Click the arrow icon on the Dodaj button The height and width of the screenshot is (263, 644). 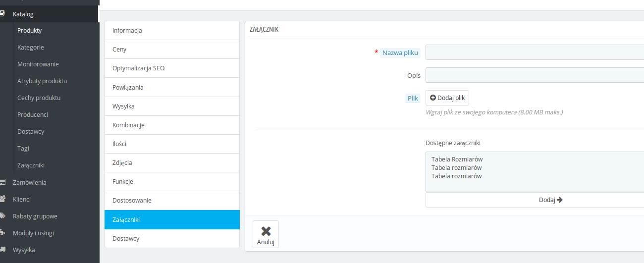coord(560,200)
